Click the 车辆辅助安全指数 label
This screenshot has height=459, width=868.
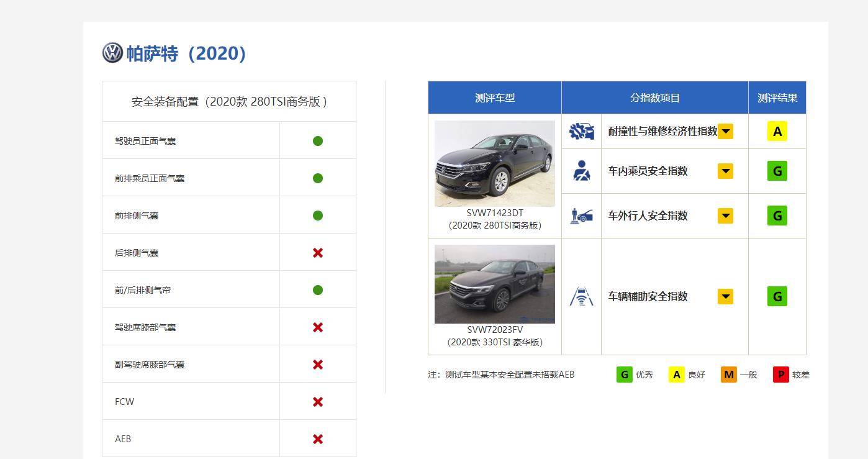648,296
